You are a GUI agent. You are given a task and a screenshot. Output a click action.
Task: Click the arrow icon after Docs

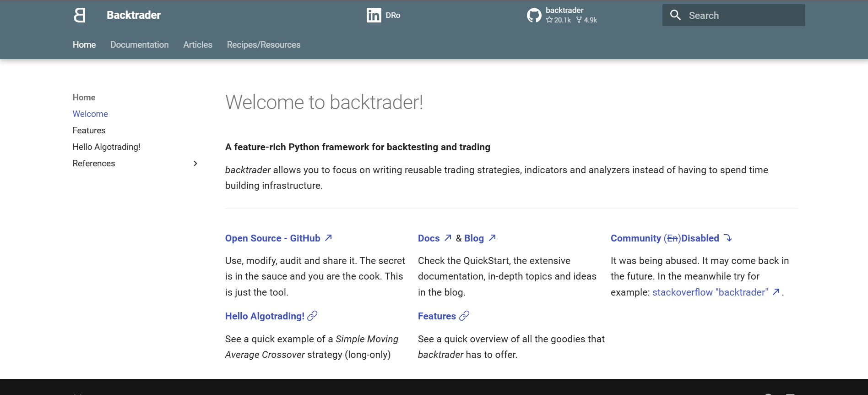pos(448,238)
